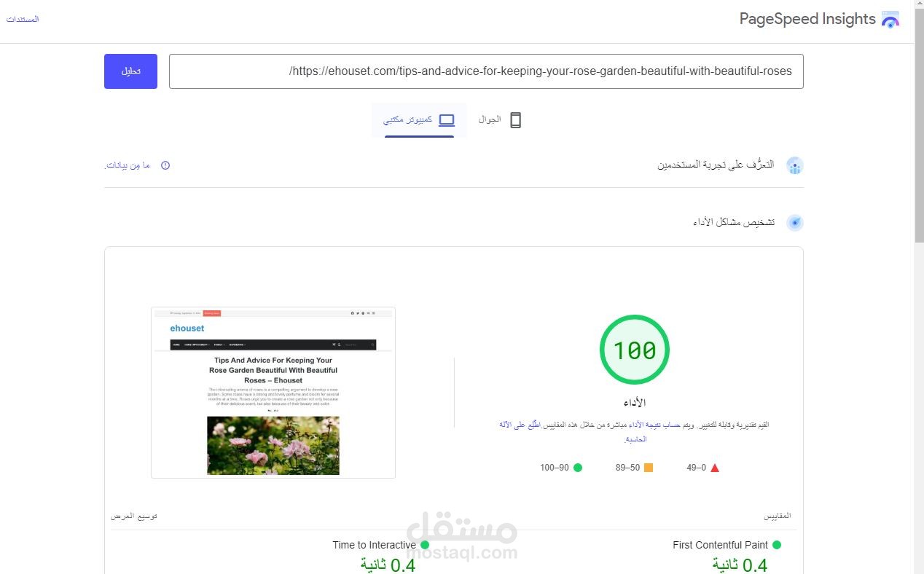
Task: Click the info icon beside ما من بيانات
Action: tap(165, 165)
